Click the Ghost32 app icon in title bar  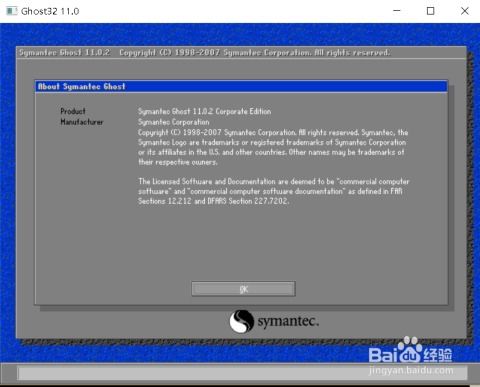[x=12, y=11]
